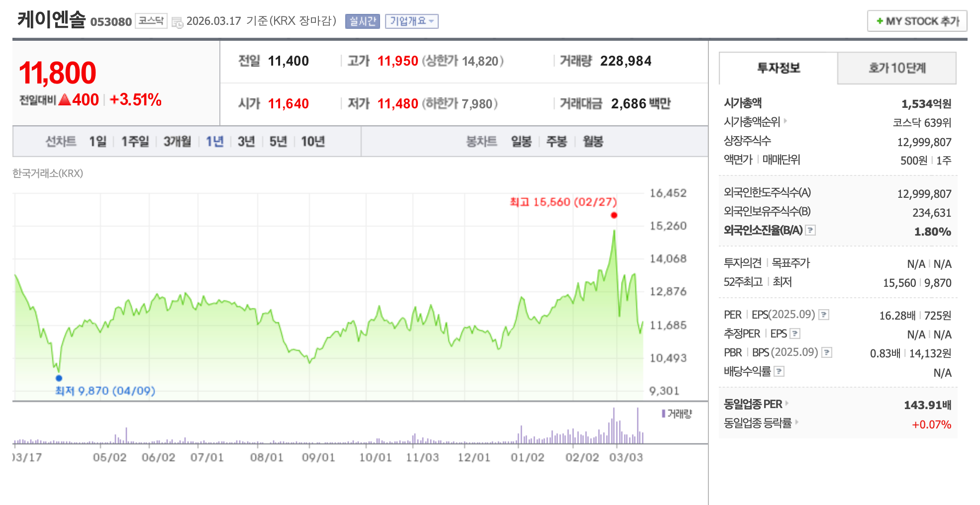
Task: Switch to the 호가 10단계 tab
Action: 897,68
